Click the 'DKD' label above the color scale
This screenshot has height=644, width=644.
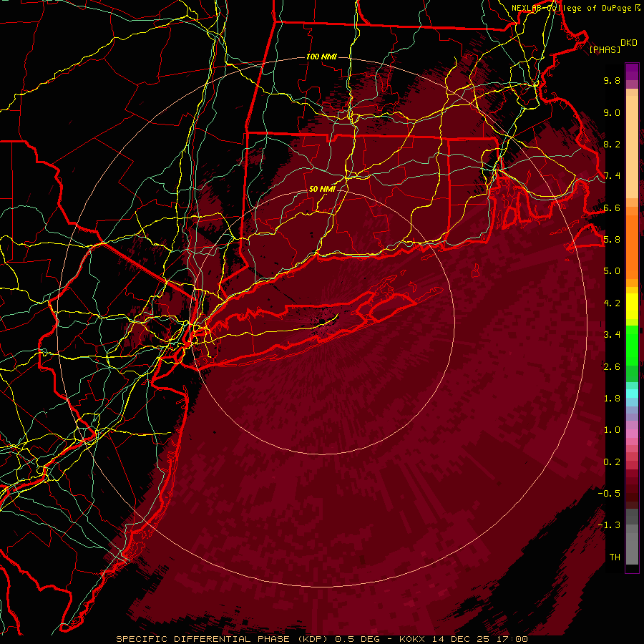coord(629,43)
